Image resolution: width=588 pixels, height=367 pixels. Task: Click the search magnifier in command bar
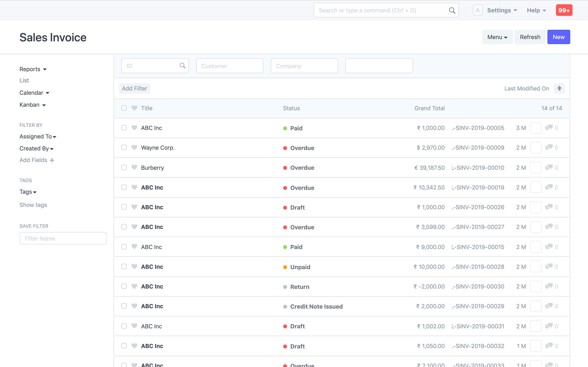pyautogui.click(x=452, y=10)
